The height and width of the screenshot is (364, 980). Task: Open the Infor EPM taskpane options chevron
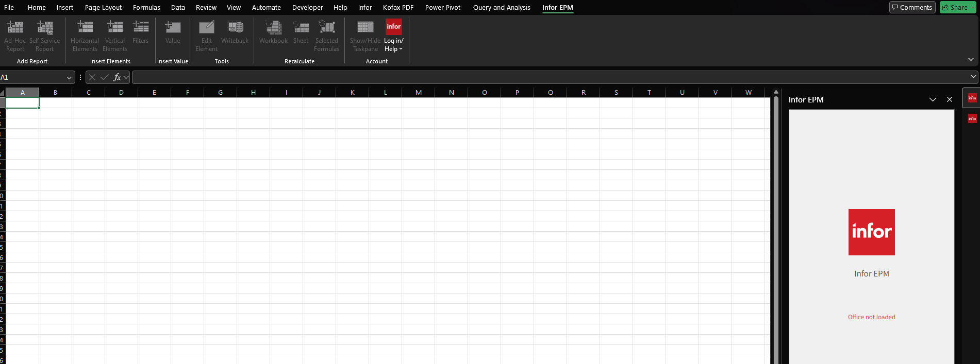click(x=933, y=99)
